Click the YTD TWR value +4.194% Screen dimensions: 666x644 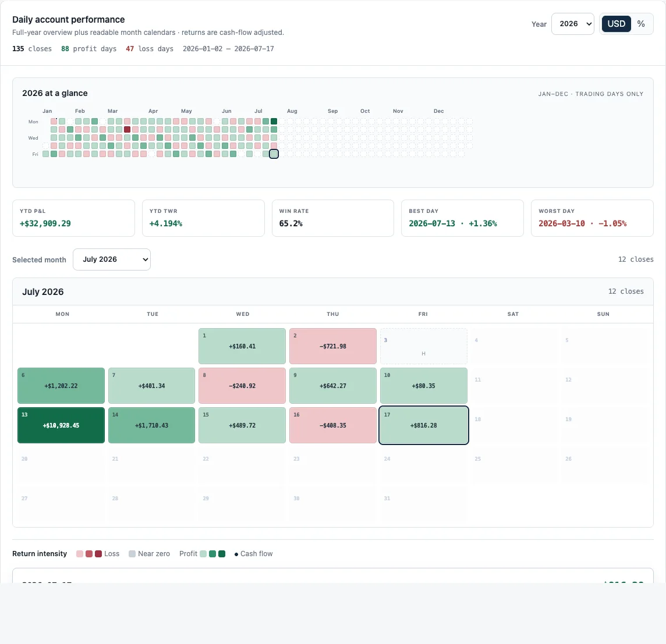pyautogui.click(x=166, y=223)
